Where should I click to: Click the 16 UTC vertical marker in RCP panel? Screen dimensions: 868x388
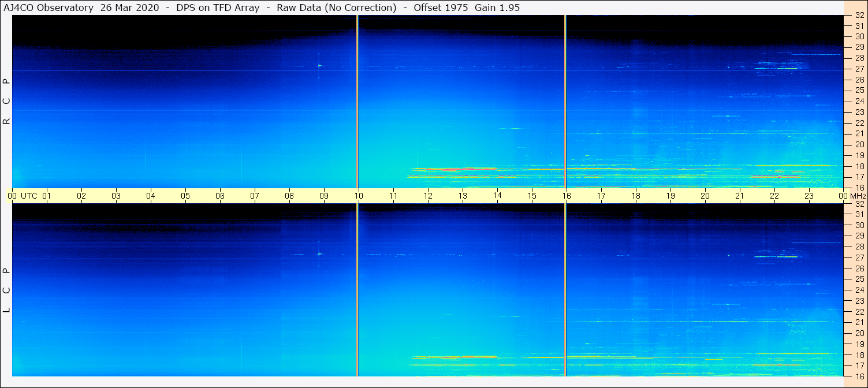(565, 101)
